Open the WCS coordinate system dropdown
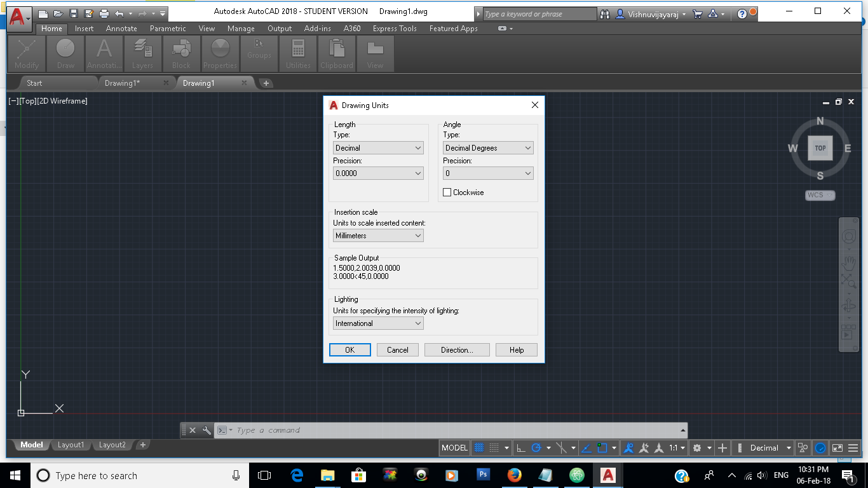This screenshot has width=868, height=488. tap(820, 195)
